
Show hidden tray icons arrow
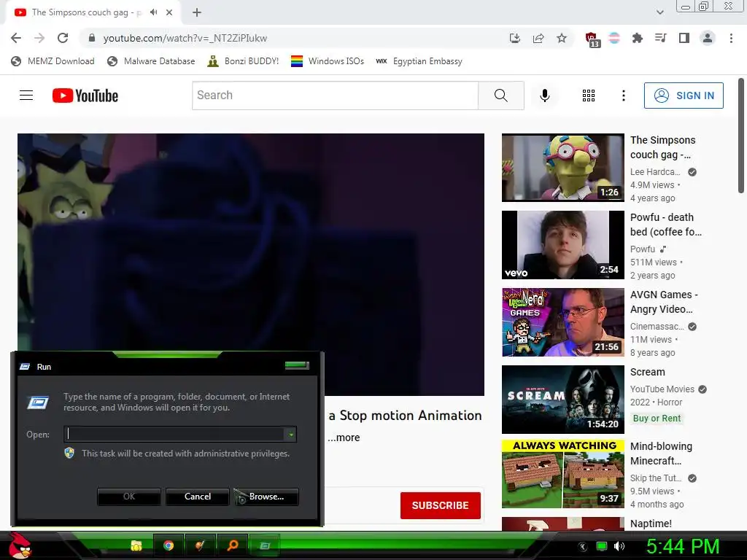(582, 546)
